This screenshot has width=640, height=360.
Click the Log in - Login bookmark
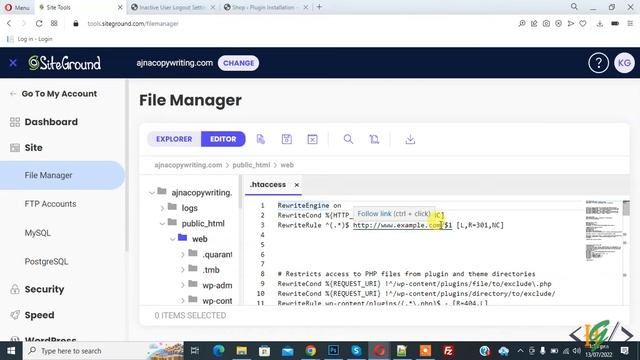coord(30,39)
